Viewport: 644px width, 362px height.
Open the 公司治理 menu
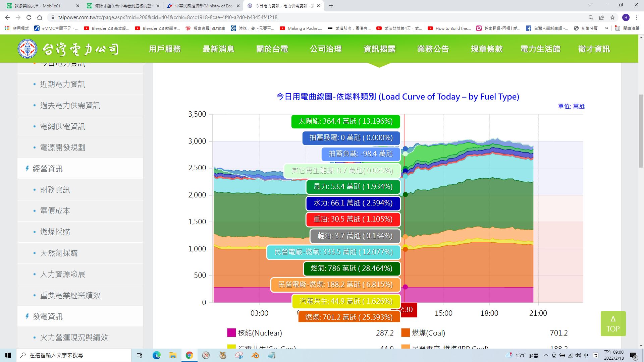pos(326,49)
